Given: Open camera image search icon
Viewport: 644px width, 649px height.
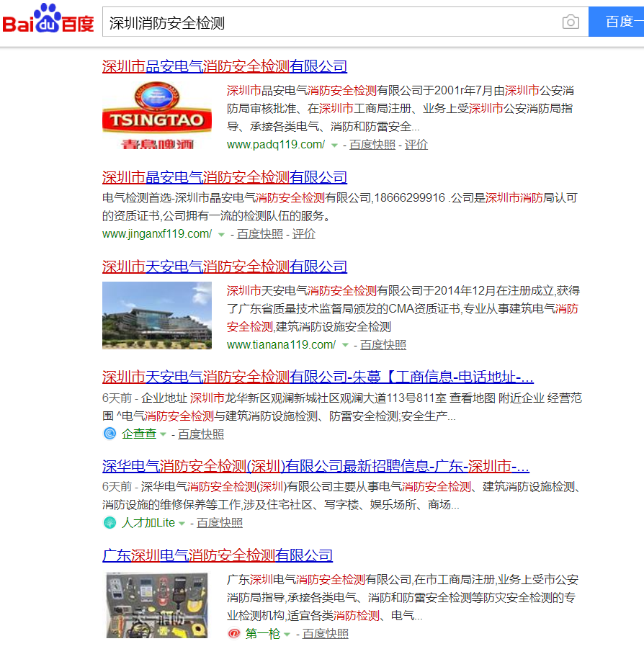Looking at the screenshot, I should coord(571,22).
